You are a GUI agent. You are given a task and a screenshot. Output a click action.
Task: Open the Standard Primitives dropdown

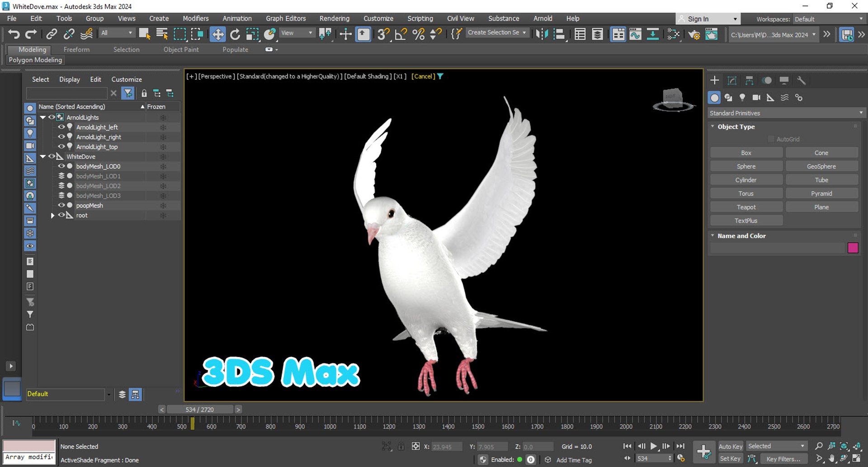786,113
